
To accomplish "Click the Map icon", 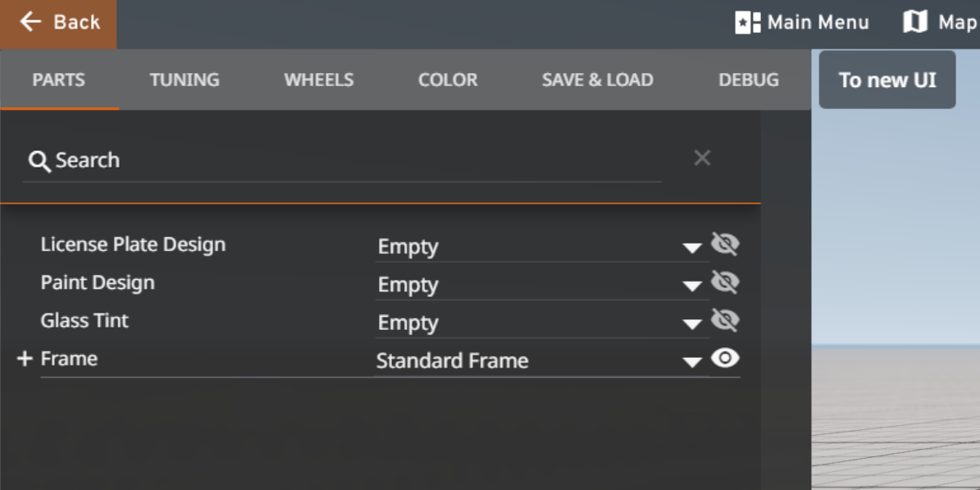I will click(x=914, y=23).
